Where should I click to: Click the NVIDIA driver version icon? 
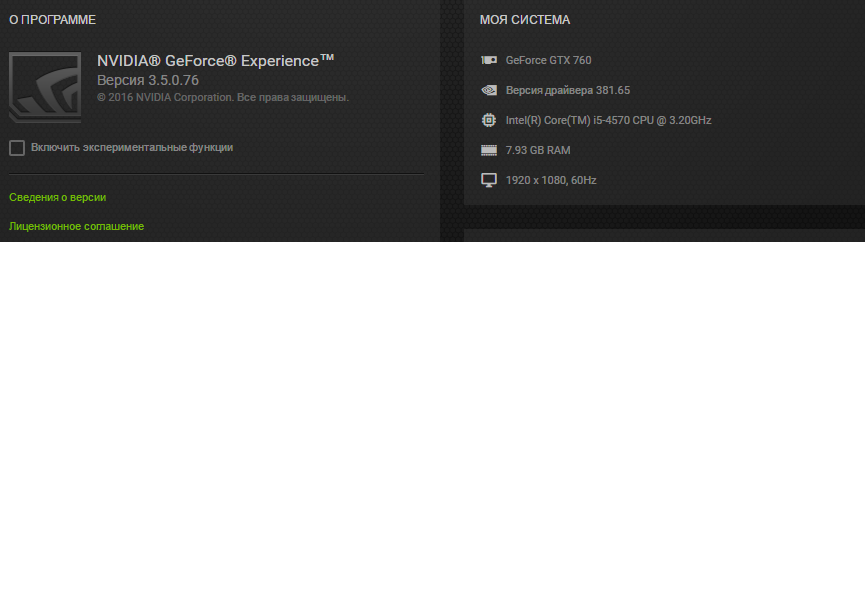click(489, 90)
